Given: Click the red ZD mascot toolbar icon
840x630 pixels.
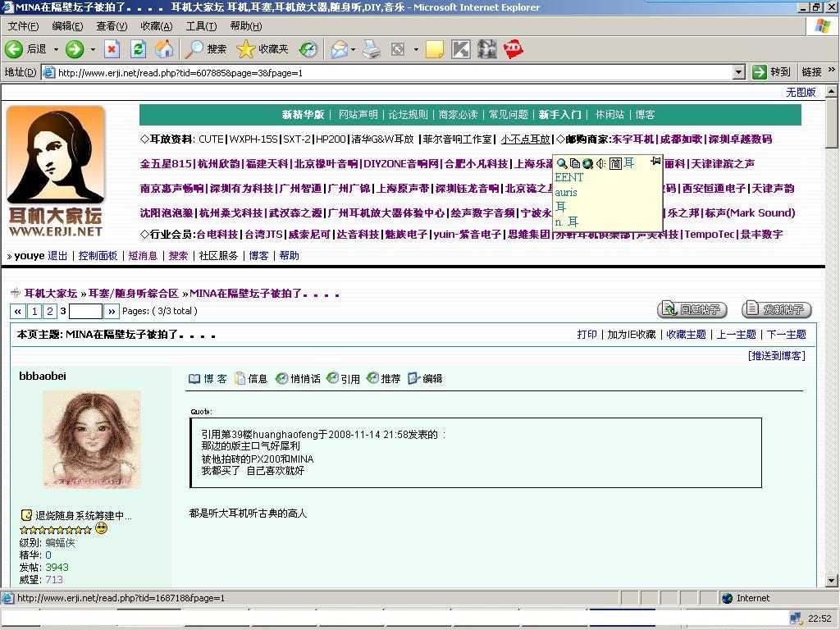Looking at the screenshot, I should (514, 49).
